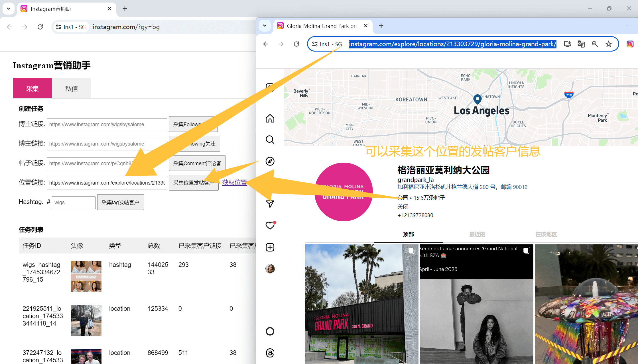This screenshot has height=364, width=638.
Task: Bookmark this page with the star icon
Action: [x=609, y=44]
